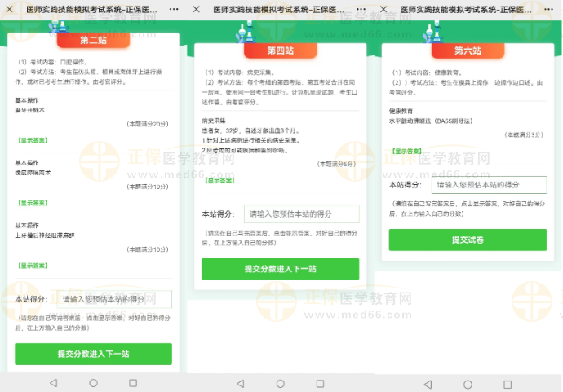This screenshot has height=392, width=563.
Task: Tap the home circle under the 第二站 screen
Action: 93,382
